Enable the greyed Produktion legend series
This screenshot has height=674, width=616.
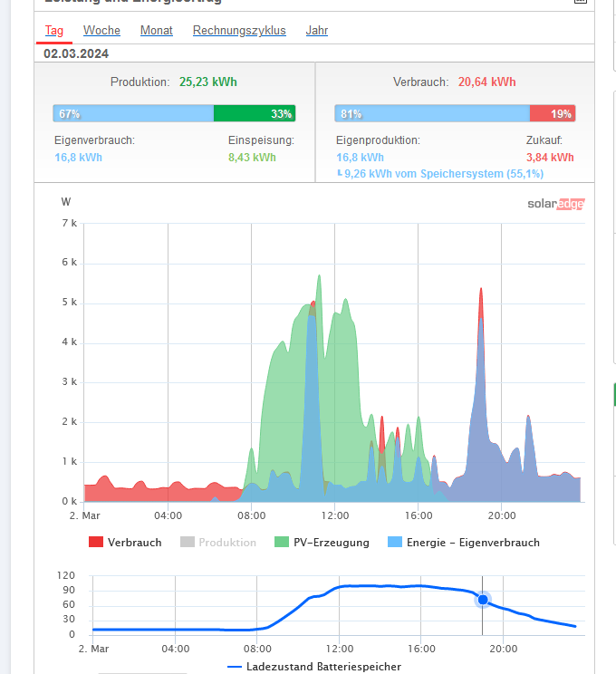click(x=218, y=543)
